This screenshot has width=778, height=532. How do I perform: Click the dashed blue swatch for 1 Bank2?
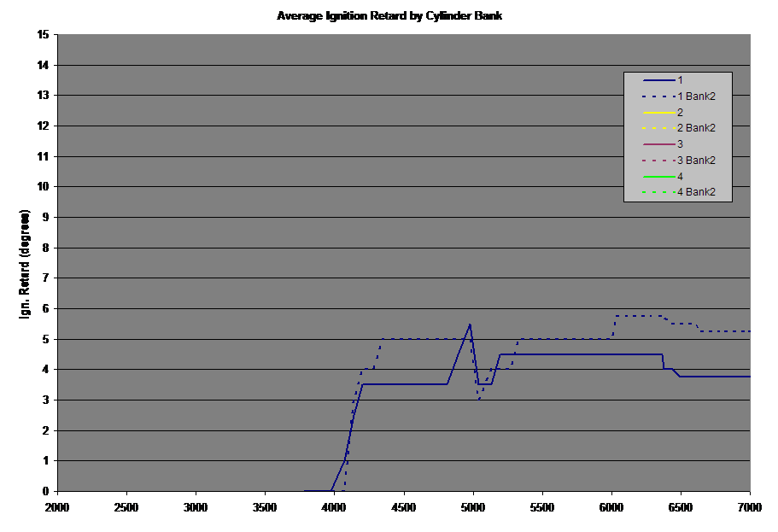coord(658,96)
